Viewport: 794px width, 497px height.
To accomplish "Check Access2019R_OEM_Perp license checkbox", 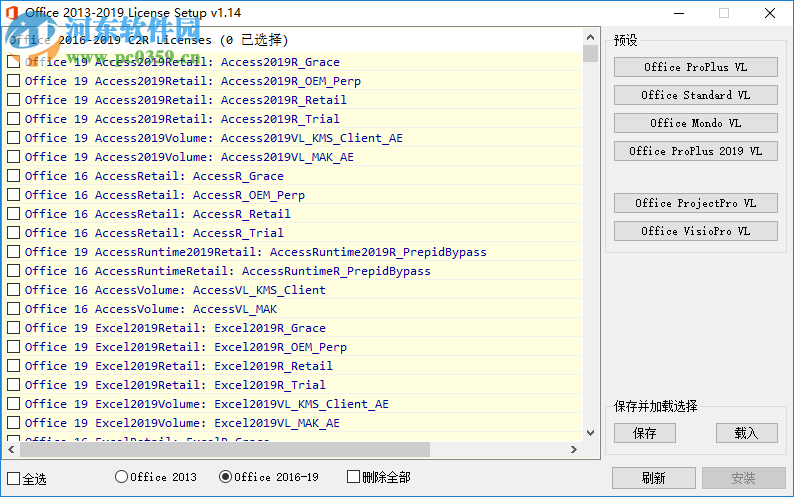I will [14, 81].
